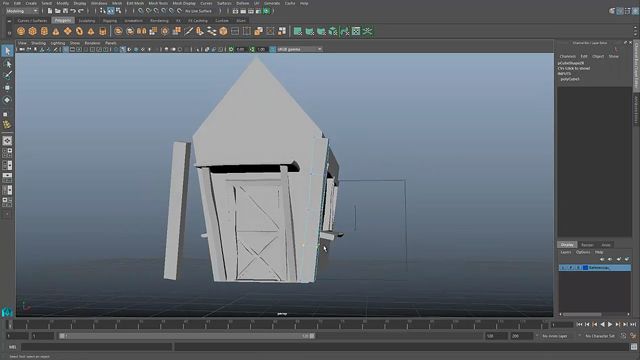Create a polygon sphere from the shelf
The image size is (640, 360).
(21, 31)
